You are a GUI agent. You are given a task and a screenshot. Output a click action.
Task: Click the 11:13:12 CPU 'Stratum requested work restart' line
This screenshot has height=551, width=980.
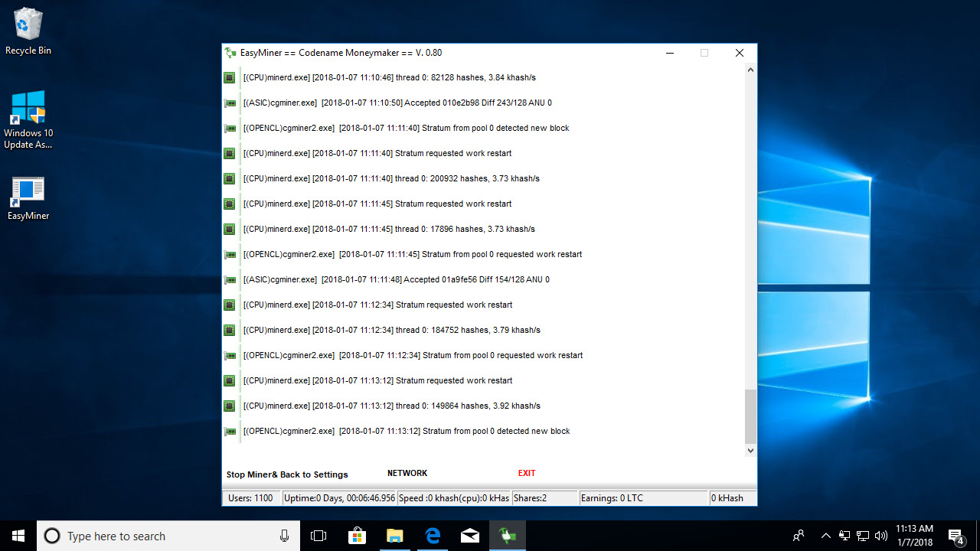coord(377,380)
